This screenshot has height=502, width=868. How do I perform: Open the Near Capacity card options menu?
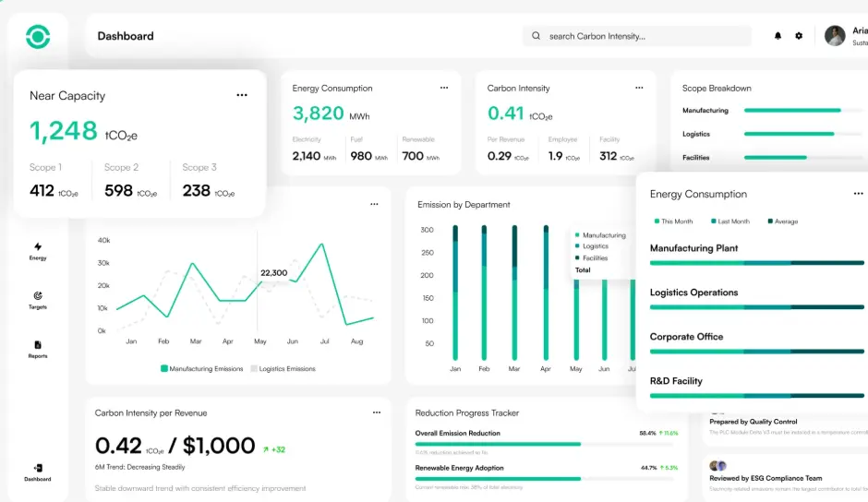point(242,95)
